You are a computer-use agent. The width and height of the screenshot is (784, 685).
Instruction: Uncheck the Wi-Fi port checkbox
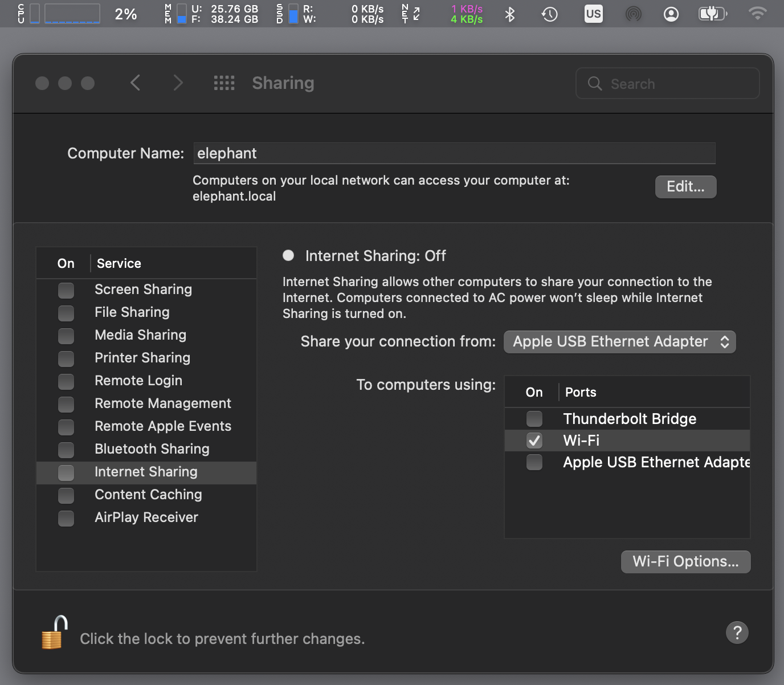click(534, 441)
